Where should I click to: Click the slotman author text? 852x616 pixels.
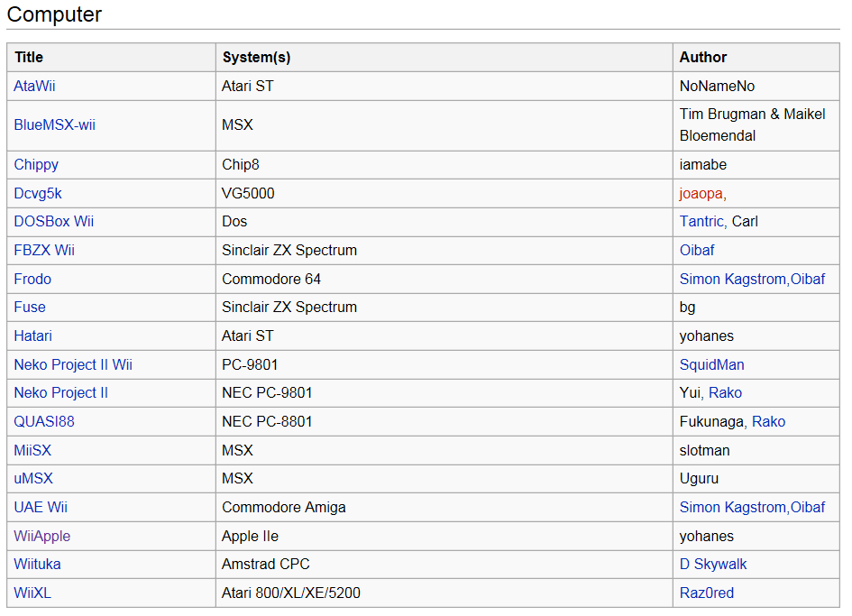tap(704, 451)
